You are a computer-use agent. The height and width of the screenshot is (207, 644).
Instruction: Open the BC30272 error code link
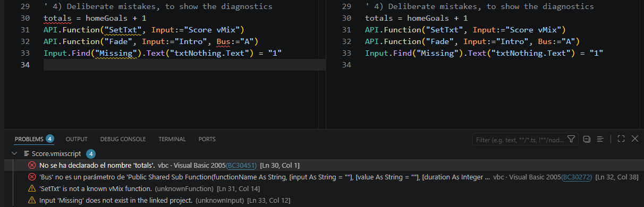(577, 177)
